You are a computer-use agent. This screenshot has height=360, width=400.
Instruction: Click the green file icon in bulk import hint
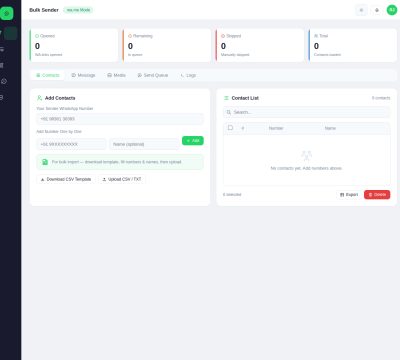tap(45, 162)
